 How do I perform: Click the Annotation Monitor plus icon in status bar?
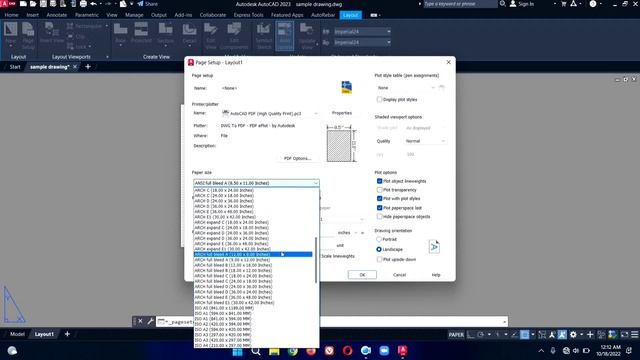(590, 335)
